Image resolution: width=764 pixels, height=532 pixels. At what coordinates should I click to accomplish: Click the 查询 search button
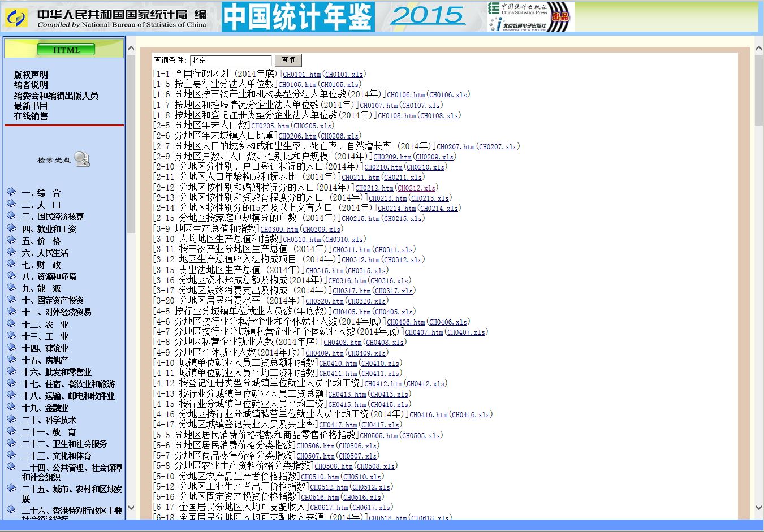click(x=288, y=60)
